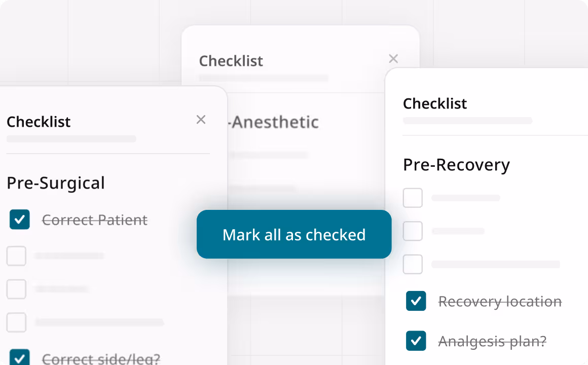This screenshot has height=365, width=588.
Task: Close the middle Checklist window
Action: click(393, 58)
